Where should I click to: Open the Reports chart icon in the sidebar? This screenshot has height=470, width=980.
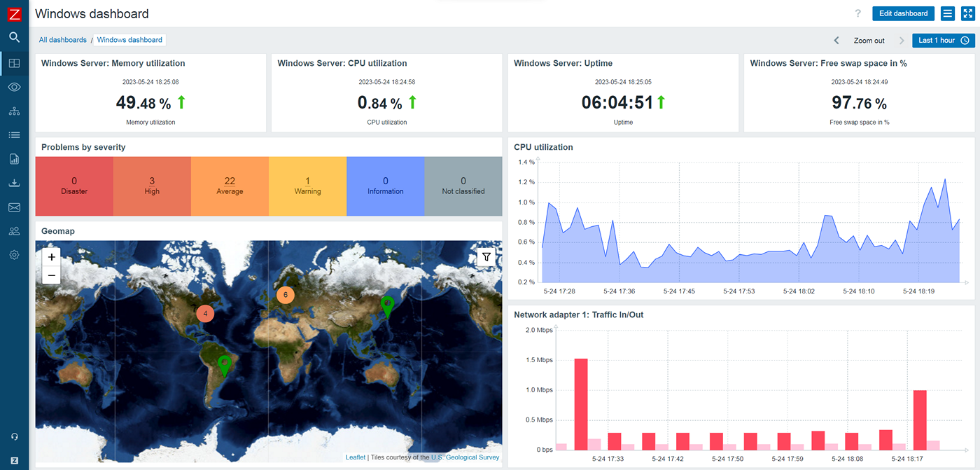pyautogui.click(x=14, y=159)
